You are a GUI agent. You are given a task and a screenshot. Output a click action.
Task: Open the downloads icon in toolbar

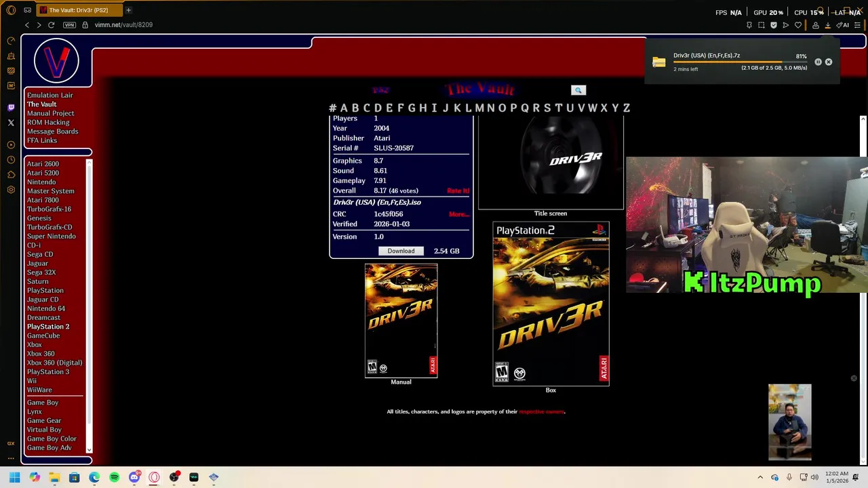pyautogui.click(x=827, y=25)
